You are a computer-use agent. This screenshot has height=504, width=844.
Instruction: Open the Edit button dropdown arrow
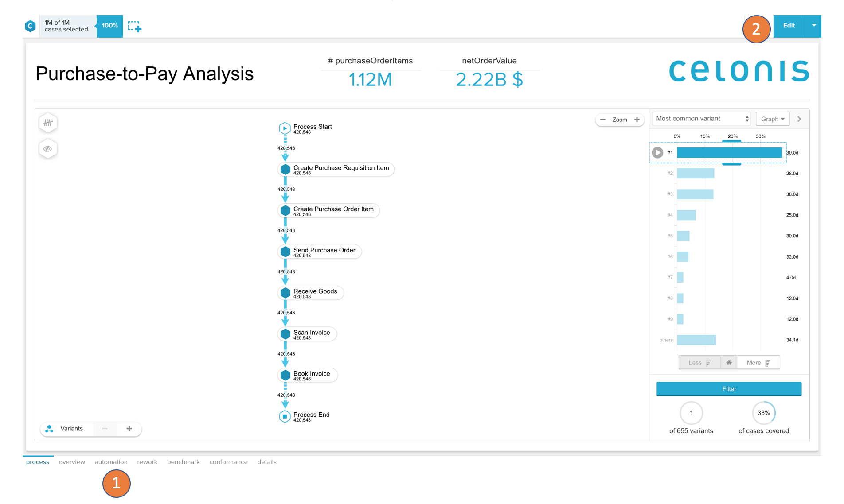[813, 26]
